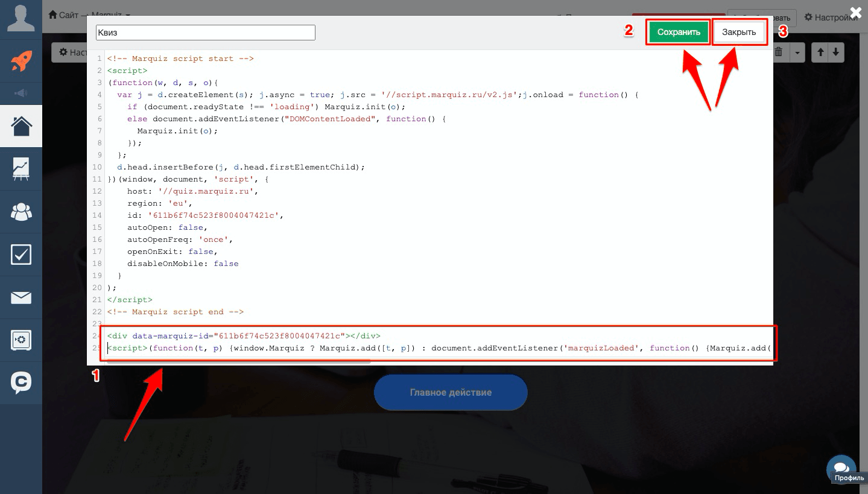Image resolution: width=868 pixels, height=494 pixels.
Task: Click the '<!-- Marquiz script end -->' comment line
Action: pos(176,312)
